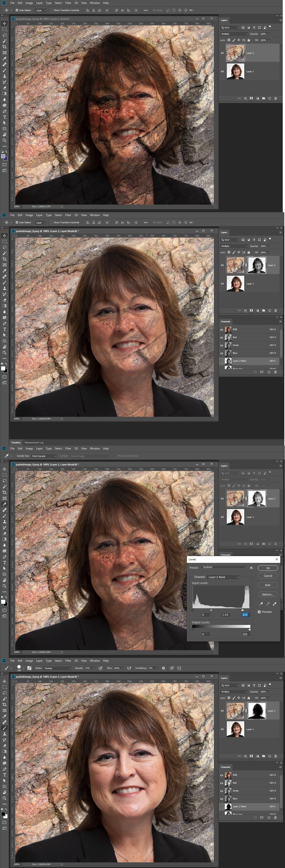Image resolution: width=285 pixels, height=868 pixels.
Task: Click the mask link icon on Layer 2 in the second screenshot
Action: (x=246, y=265)
